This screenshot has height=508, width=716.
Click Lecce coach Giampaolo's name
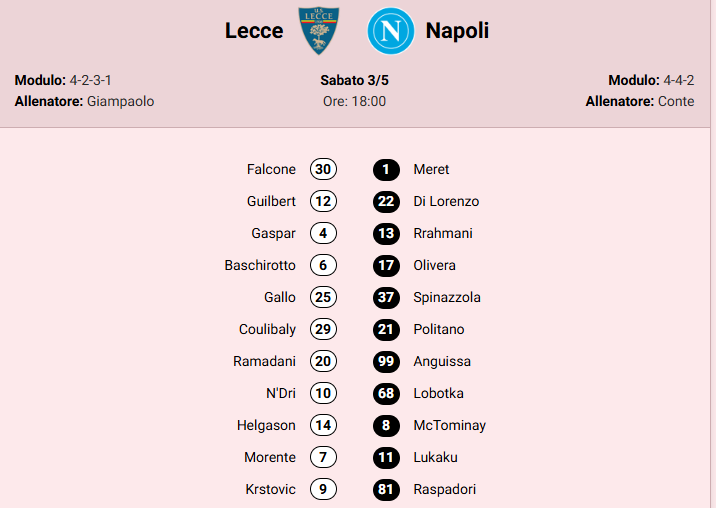(x=120, y=101)
